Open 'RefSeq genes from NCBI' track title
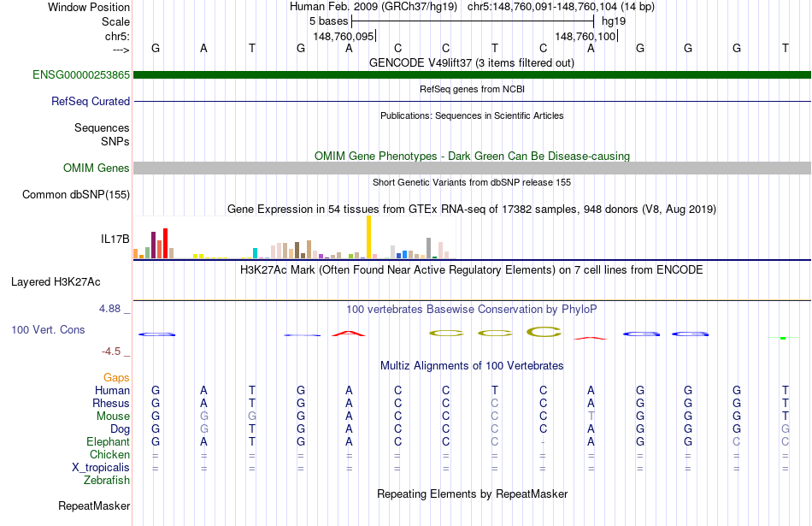This screenshot has width=812, height=526. pyautogui.click(x=472, y=89)
